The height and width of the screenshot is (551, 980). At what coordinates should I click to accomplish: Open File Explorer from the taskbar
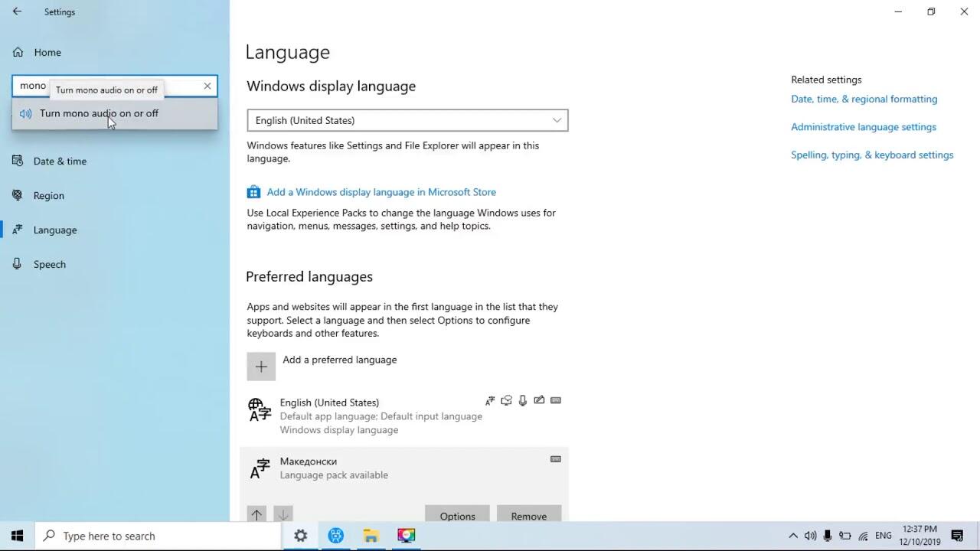tap(371, 536)
